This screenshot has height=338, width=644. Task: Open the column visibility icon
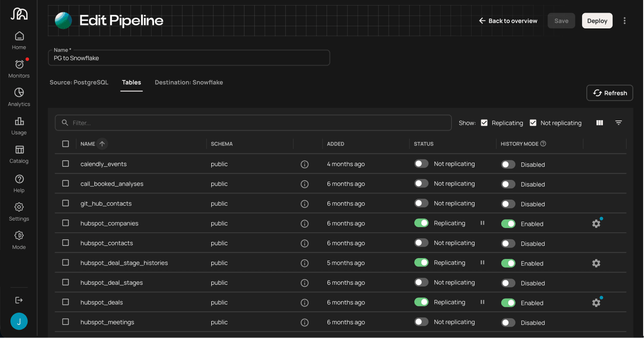(x=599, y=123)
